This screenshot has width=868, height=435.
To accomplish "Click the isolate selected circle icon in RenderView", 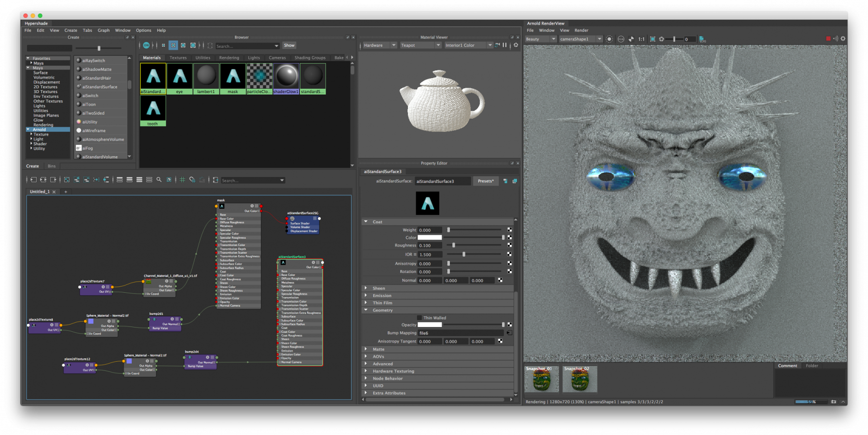I will 609,39.
